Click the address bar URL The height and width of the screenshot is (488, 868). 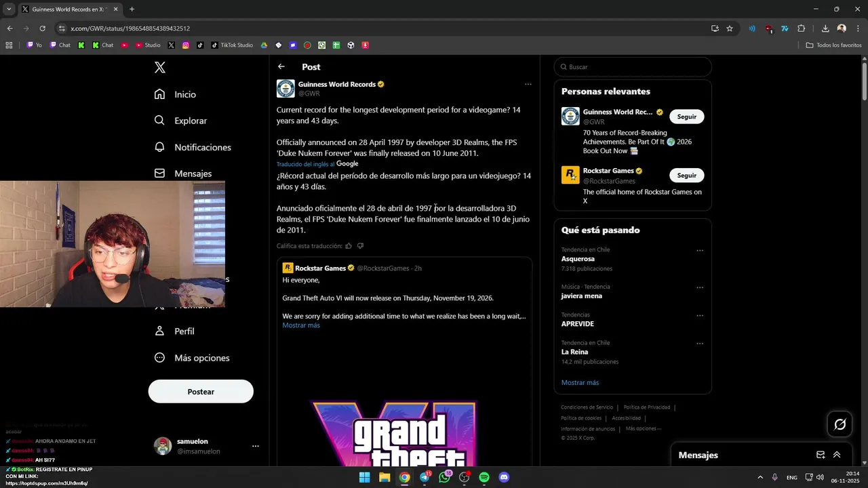coord(130,28)
